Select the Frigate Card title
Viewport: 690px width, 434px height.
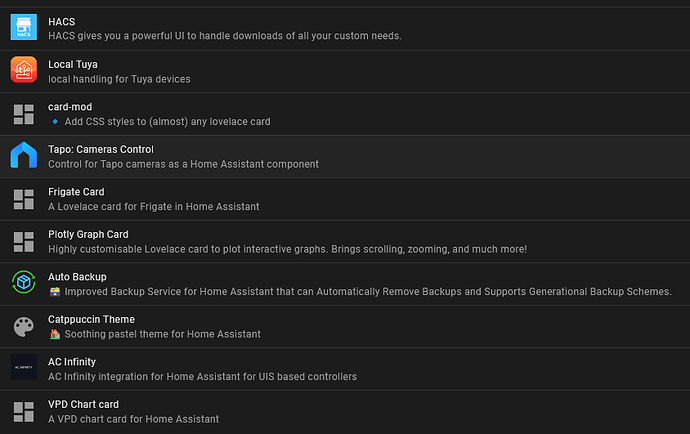click(76, 192)
